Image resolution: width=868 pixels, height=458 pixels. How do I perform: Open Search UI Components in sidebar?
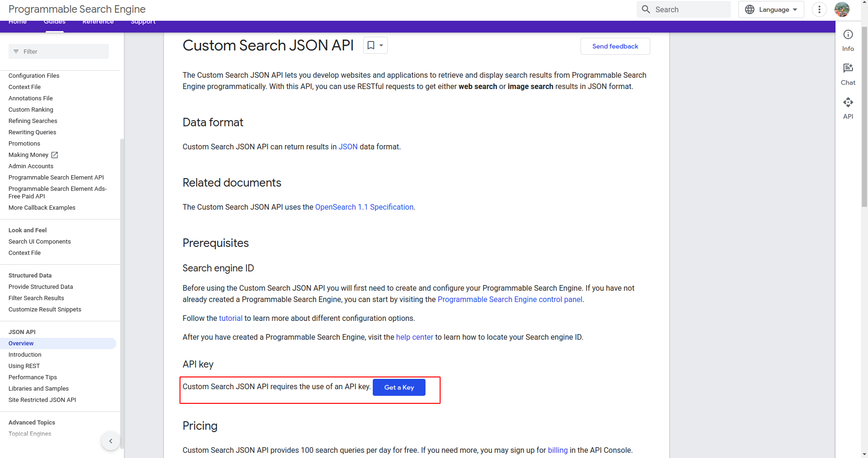point(40,242)
